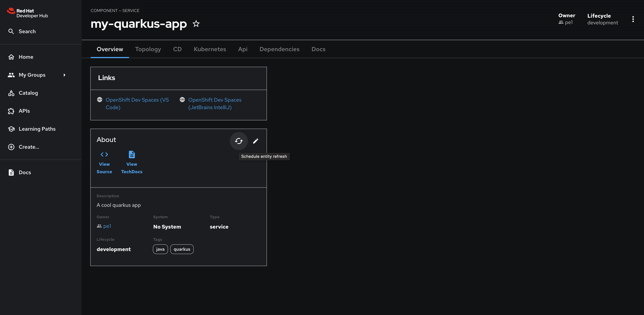
Task: Click the 'service' type value
Action: 219,227
